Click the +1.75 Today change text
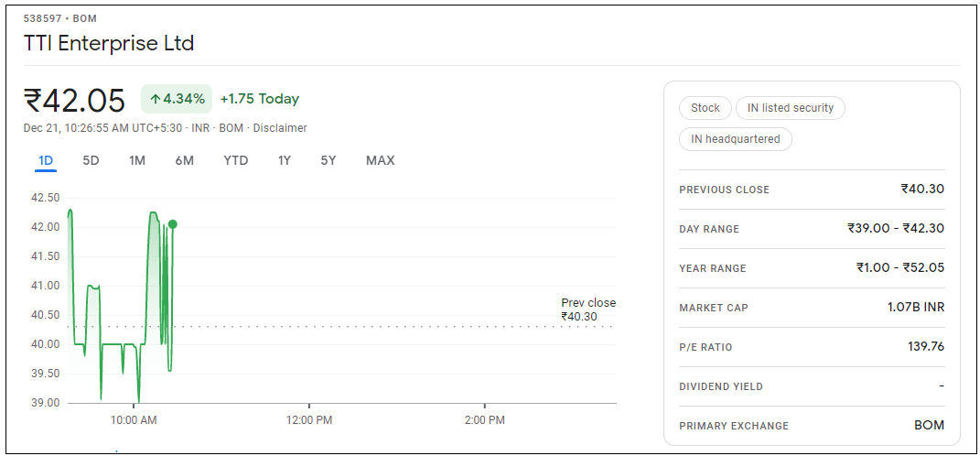Image resolution: width=980 pixels, height=456 pixels. (259, 99)
